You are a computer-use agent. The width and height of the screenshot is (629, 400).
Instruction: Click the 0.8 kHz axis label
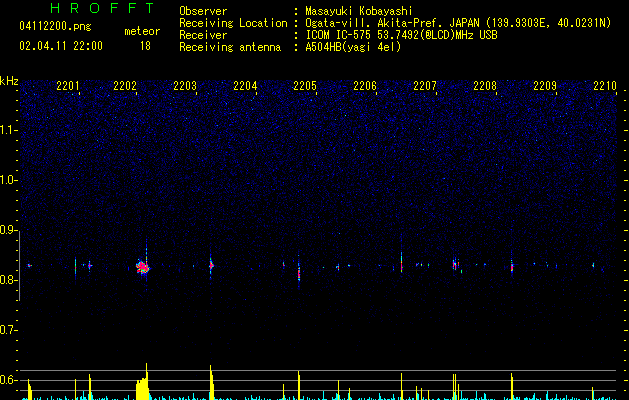[8, 280]
